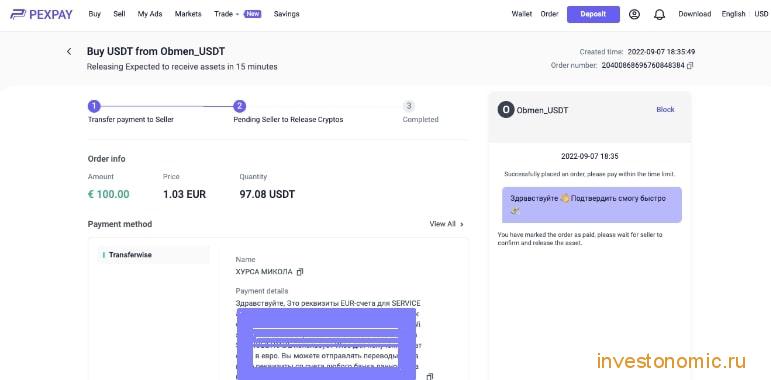Copy the name ХУРСА МИКОЛА
Screen dimensions: 771x380
(x=300, y=271)
